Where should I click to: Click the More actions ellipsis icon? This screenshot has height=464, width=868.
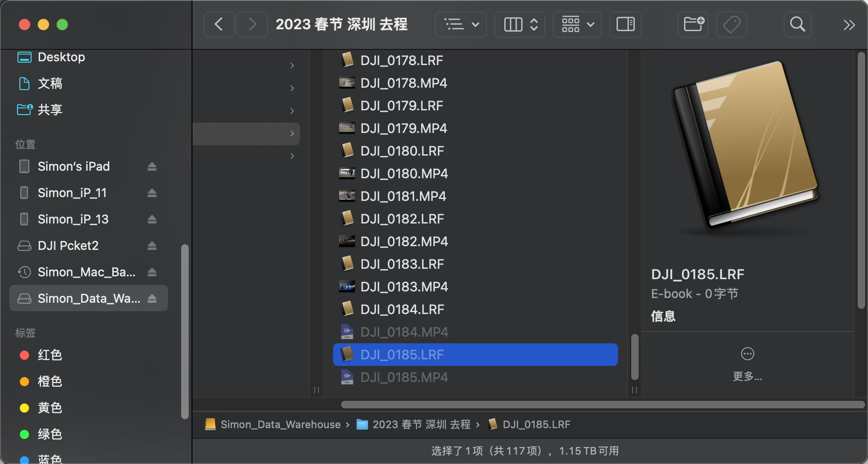point(747,354)
